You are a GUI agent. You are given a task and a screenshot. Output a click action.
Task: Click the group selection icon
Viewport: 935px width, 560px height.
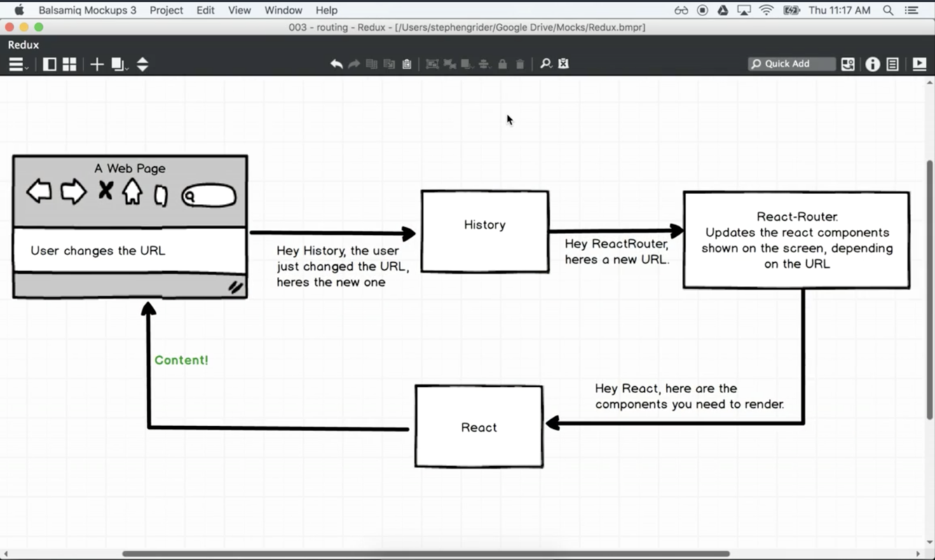pos(432,64)
